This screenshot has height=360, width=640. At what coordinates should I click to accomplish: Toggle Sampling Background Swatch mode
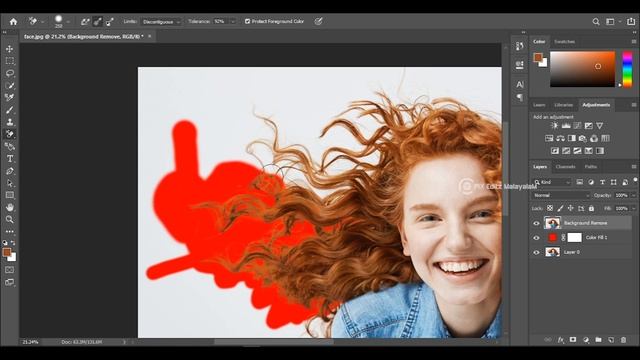click(x=110, y=22)
